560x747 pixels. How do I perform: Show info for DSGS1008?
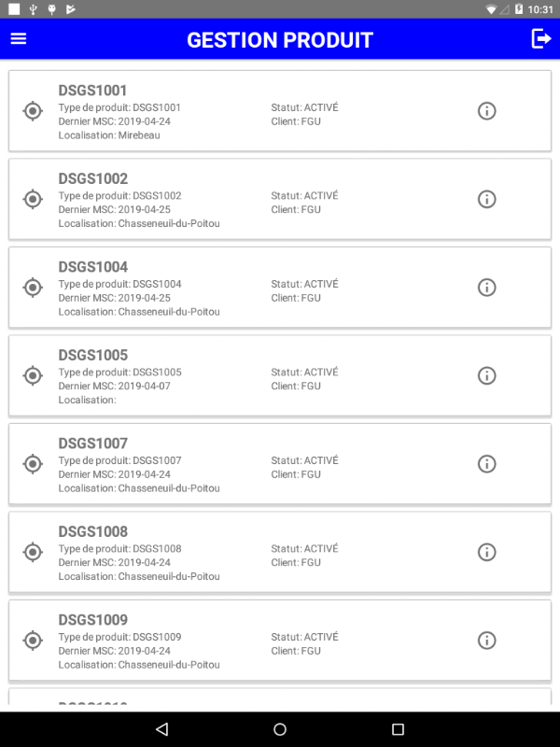(486, 552)
